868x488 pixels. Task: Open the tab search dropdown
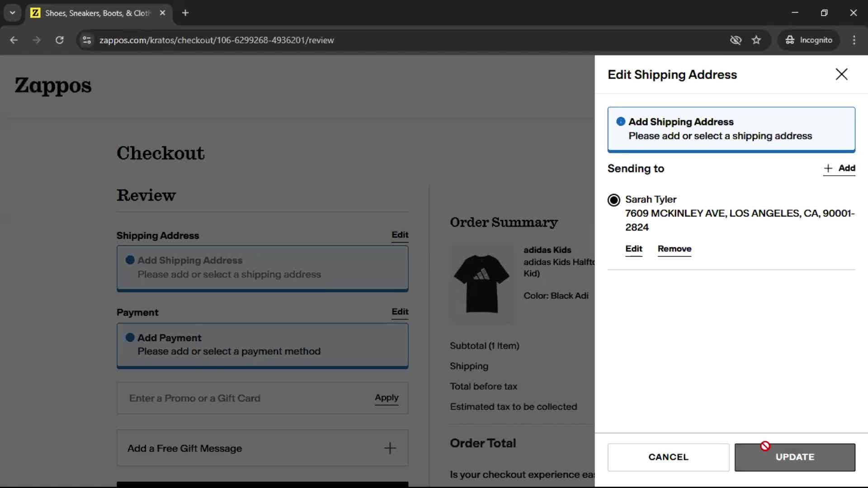(12, 13)
